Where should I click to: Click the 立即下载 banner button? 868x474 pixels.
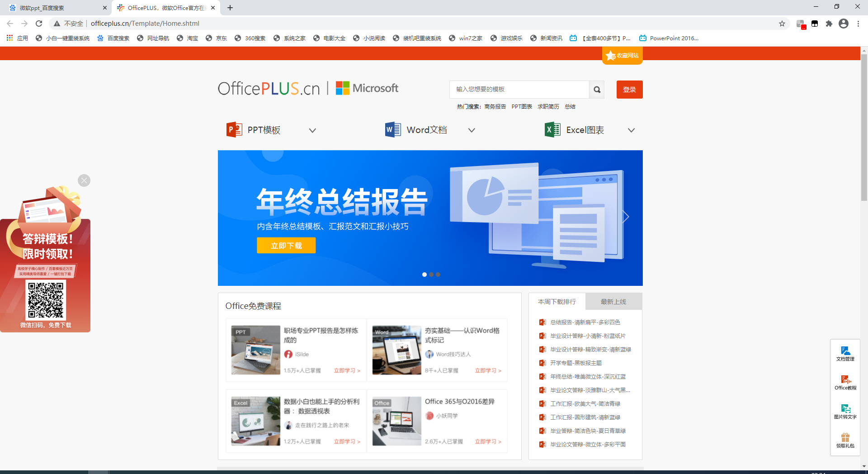(x=286, y=245)
